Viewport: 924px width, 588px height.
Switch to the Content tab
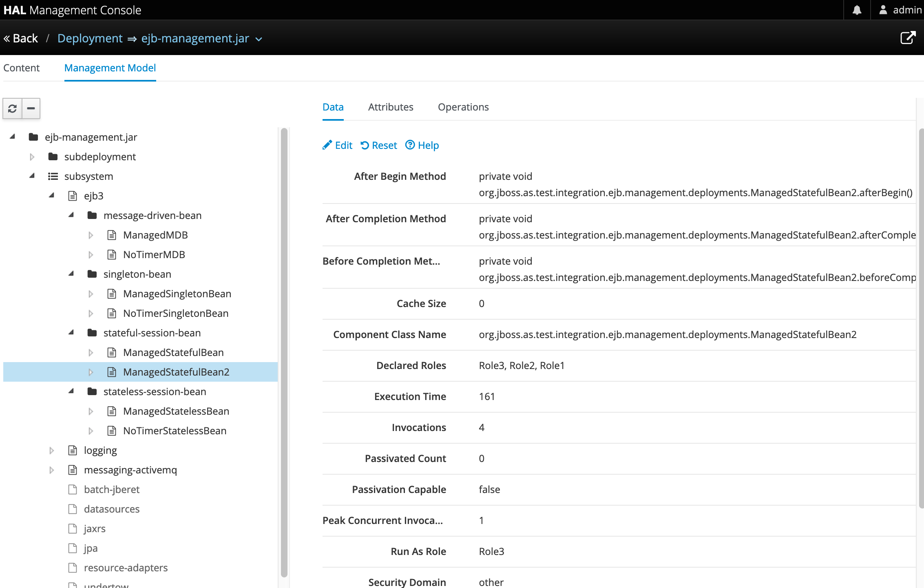tap(21, 68)
